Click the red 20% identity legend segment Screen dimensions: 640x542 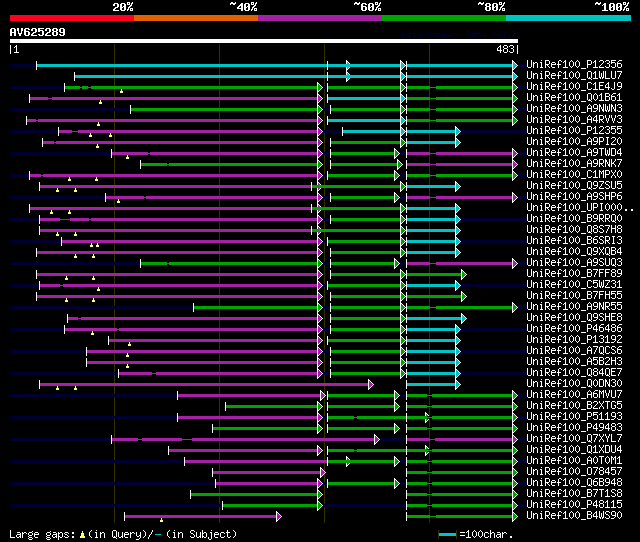coord(72,18)
